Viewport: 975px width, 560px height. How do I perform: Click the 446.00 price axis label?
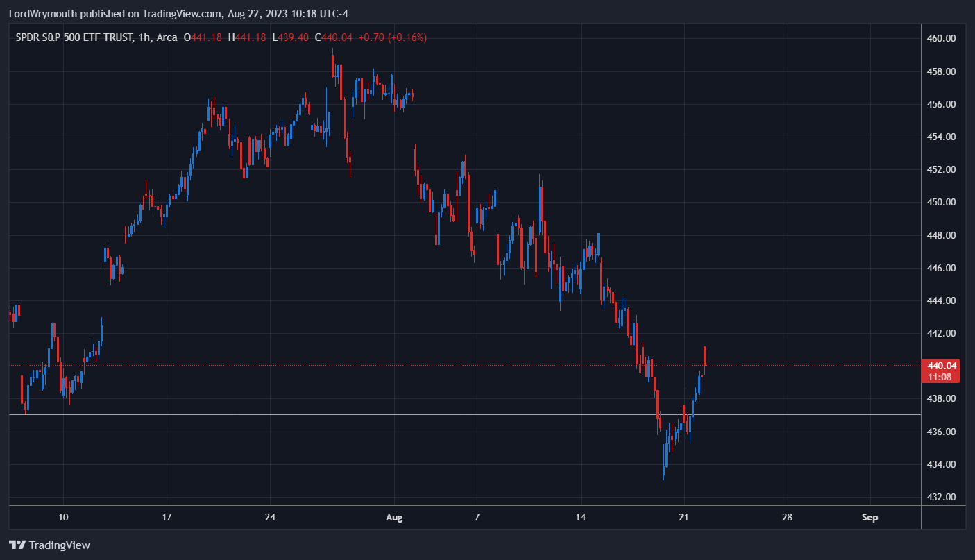click(x=942, y=268)
